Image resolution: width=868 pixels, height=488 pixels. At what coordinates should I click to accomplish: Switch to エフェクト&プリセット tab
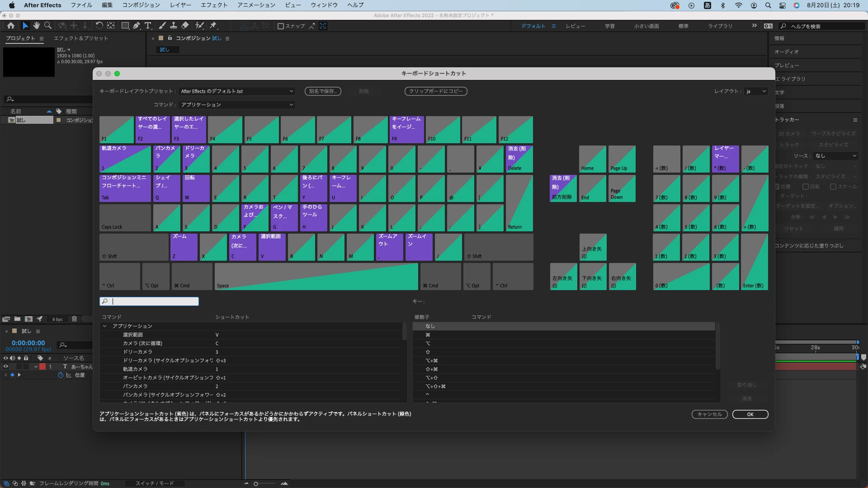coord(81,38)
